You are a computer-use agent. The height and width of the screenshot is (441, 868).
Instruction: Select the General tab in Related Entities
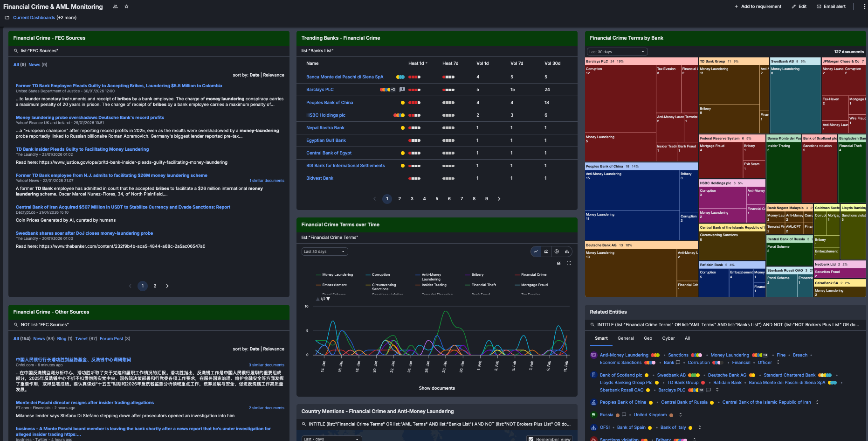pyautogui.click(x=626, y=338)
